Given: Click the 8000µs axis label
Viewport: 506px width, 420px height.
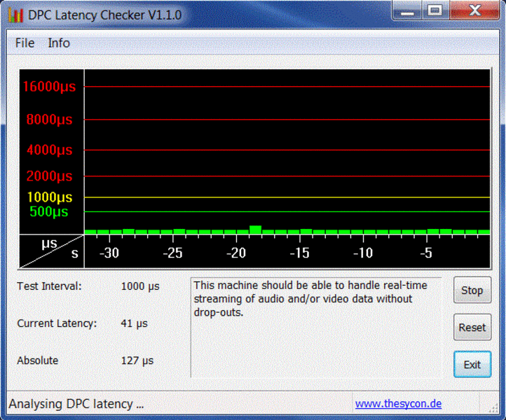Looking at the screenshot, I should 49,120.
